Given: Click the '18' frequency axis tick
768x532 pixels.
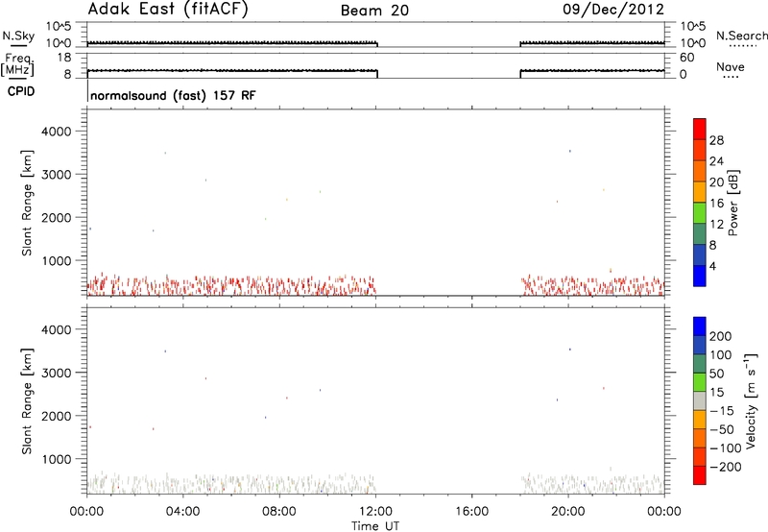Looking at the screenshot, I should tap(64, 58).
